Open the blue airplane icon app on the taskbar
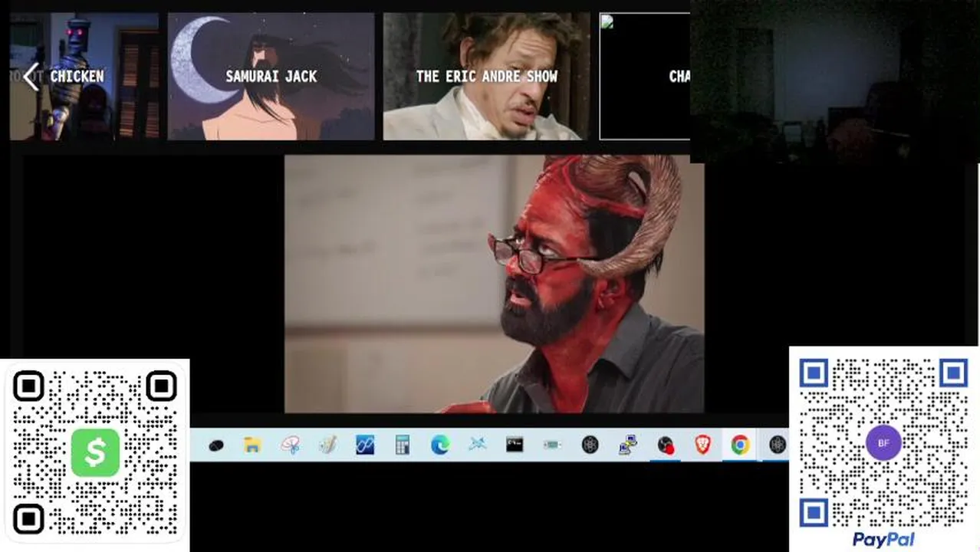The height and width of the screenshot is (552, 980). click(x=478, y=445)
